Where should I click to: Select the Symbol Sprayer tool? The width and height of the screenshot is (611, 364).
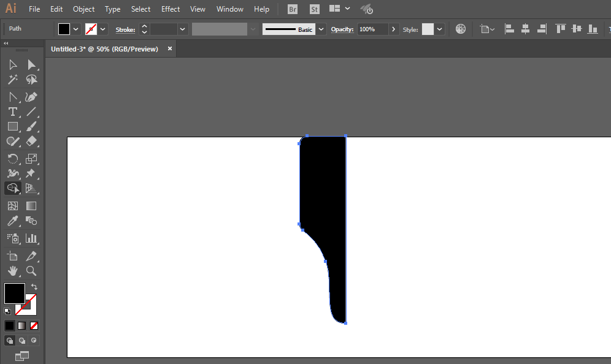13,238
